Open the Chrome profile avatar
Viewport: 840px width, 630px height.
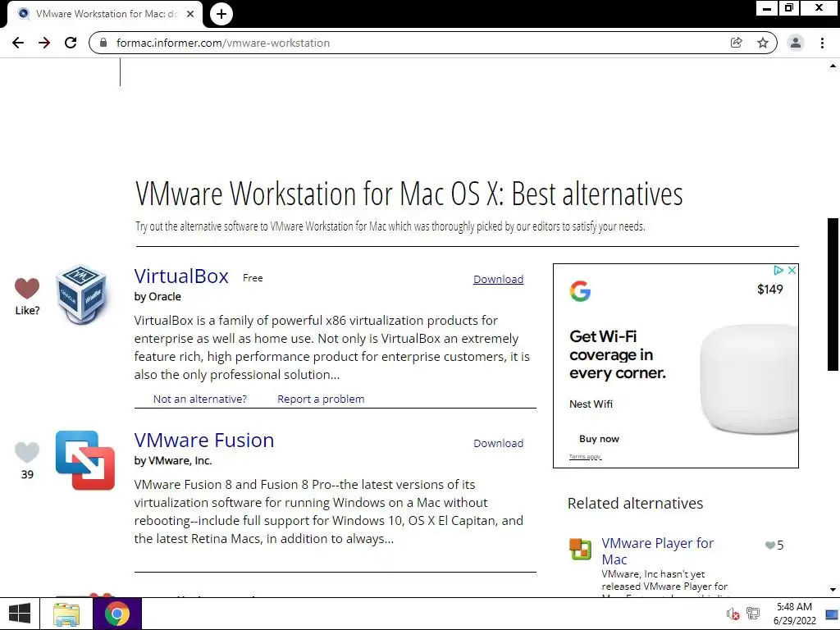(796, 43)
